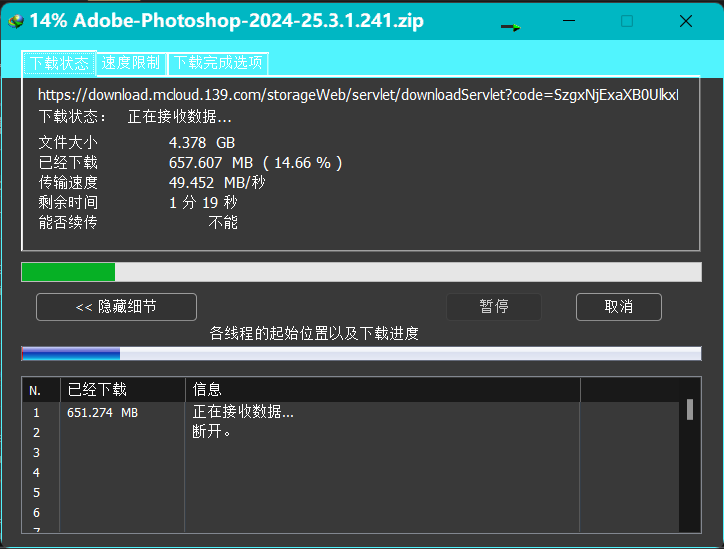
Task: Cancel download with 取消 button
Action: (619, 307)
